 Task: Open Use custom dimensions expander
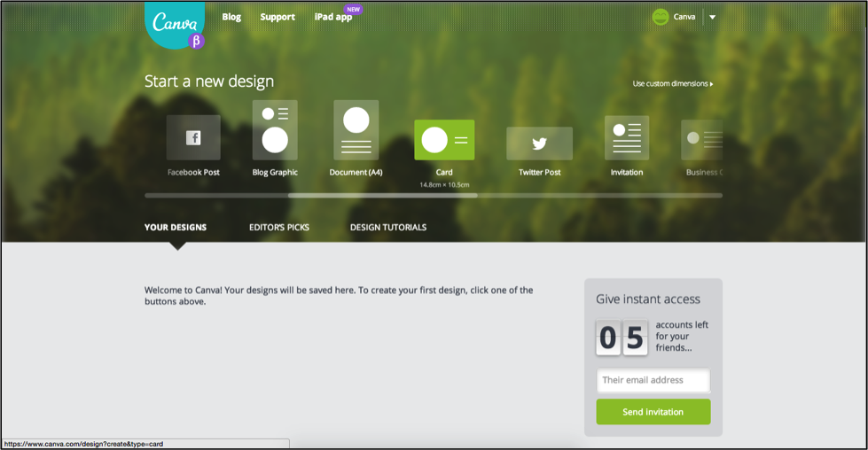click(672, 84)
